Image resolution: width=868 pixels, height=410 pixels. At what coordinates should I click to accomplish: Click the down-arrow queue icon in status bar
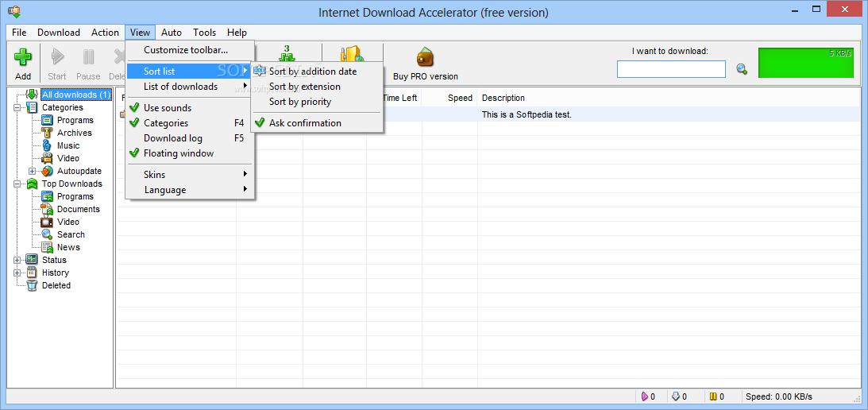(675, 396)
